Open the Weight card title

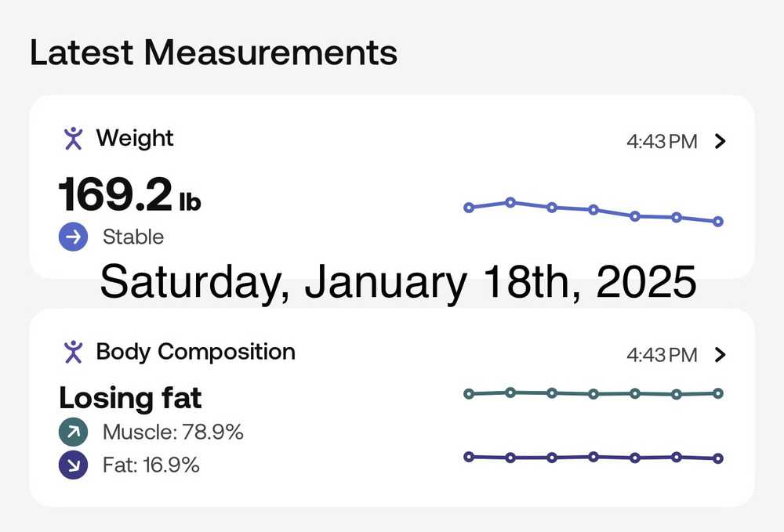click(134, 139)
